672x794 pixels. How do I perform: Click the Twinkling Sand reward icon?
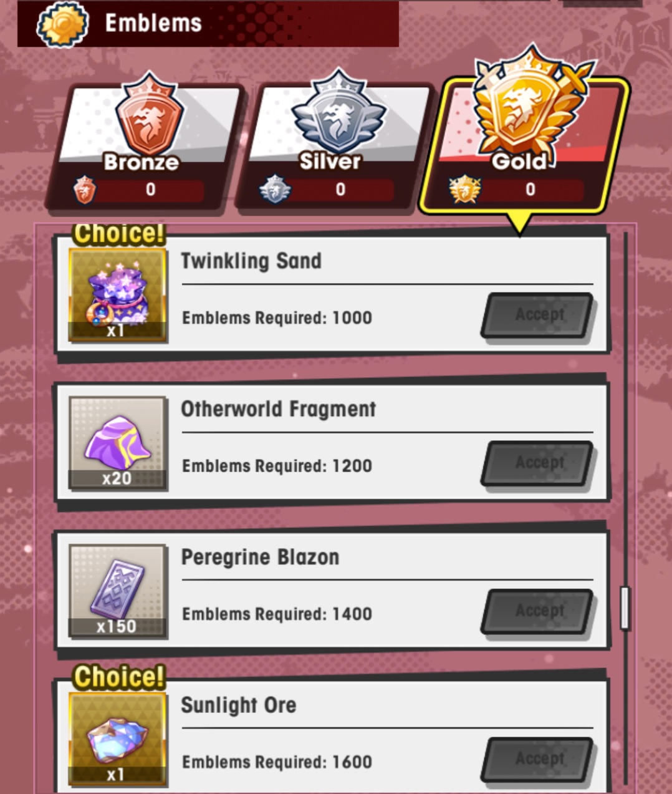117,295
